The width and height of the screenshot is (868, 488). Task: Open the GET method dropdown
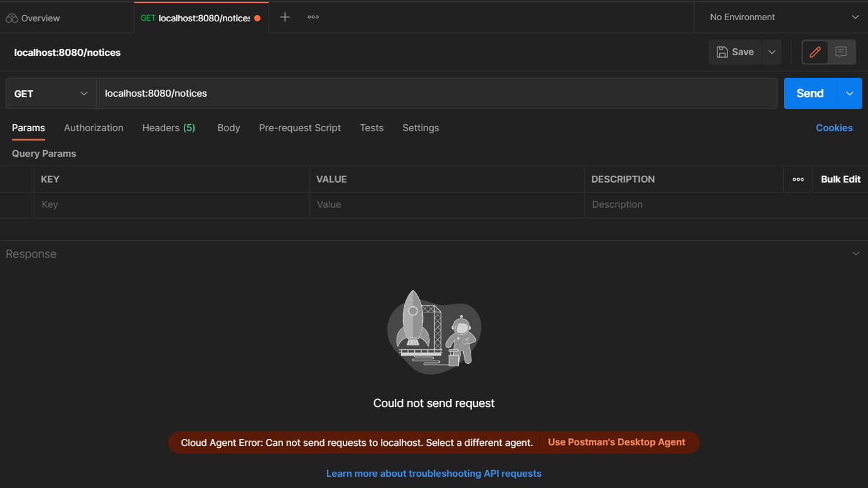tap(51, 93)
